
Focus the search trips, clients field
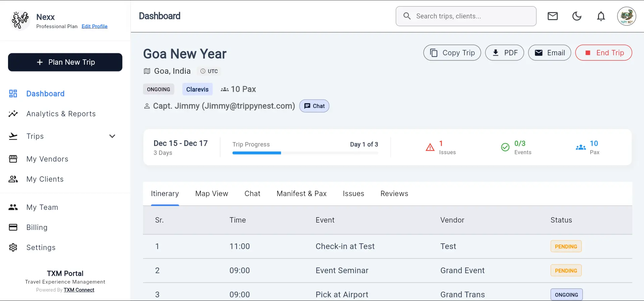(x=470, y=16)
